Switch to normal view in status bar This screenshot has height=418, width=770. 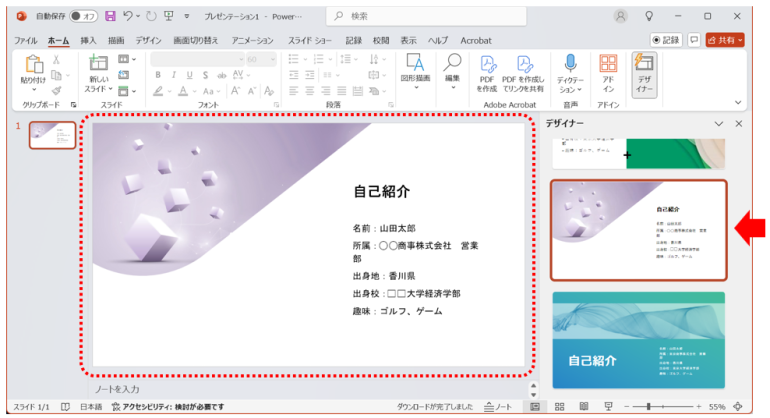(535, 406)
